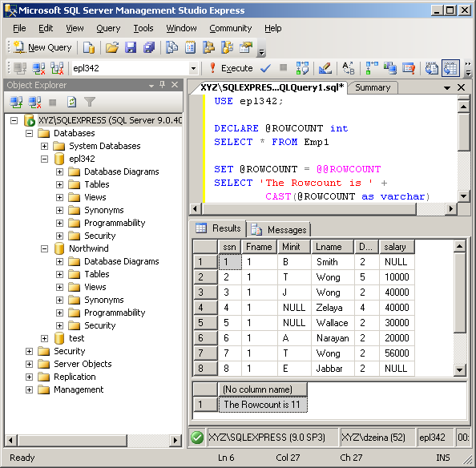Image resolution: width=476 pixels, height=468 pixels.
Task: Collapse the epl342 database node
Action: pos(44,159)
